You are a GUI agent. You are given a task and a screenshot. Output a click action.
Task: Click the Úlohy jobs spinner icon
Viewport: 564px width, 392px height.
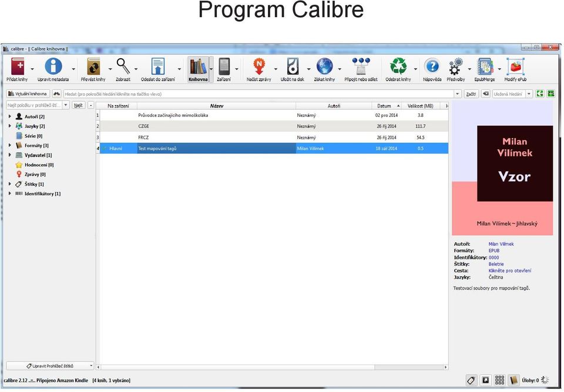click(545, 380)
